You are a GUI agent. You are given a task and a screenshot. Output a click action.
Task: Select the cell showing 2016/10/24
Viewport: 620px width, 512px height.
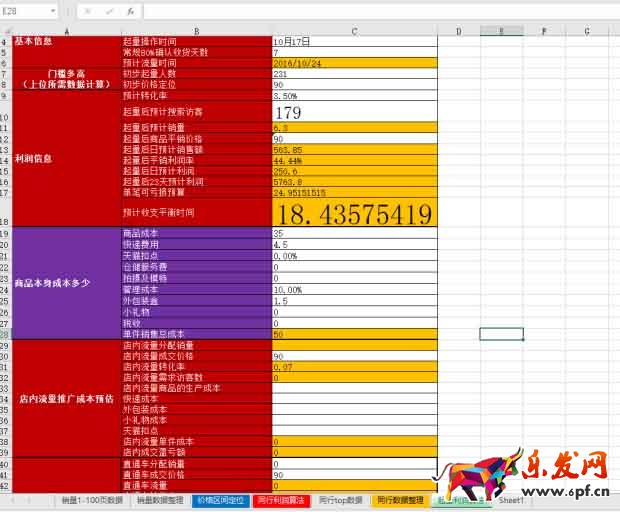tap(354, 63)
